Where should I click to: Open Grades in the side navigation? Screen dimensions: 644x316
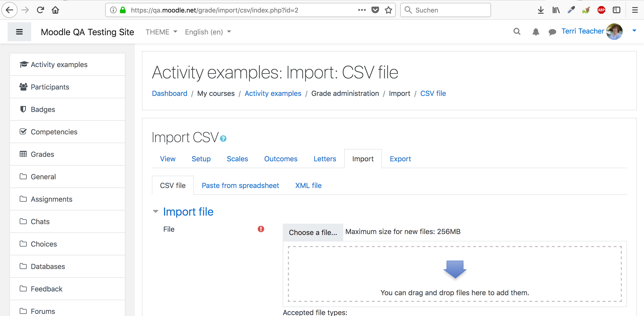tap(67, 154)
